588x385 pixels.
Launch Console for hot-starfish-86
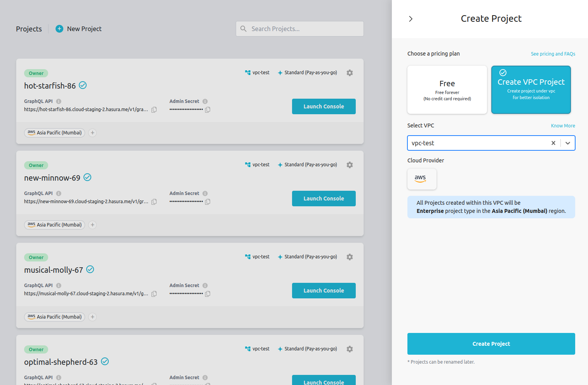[x=324, y=106]
